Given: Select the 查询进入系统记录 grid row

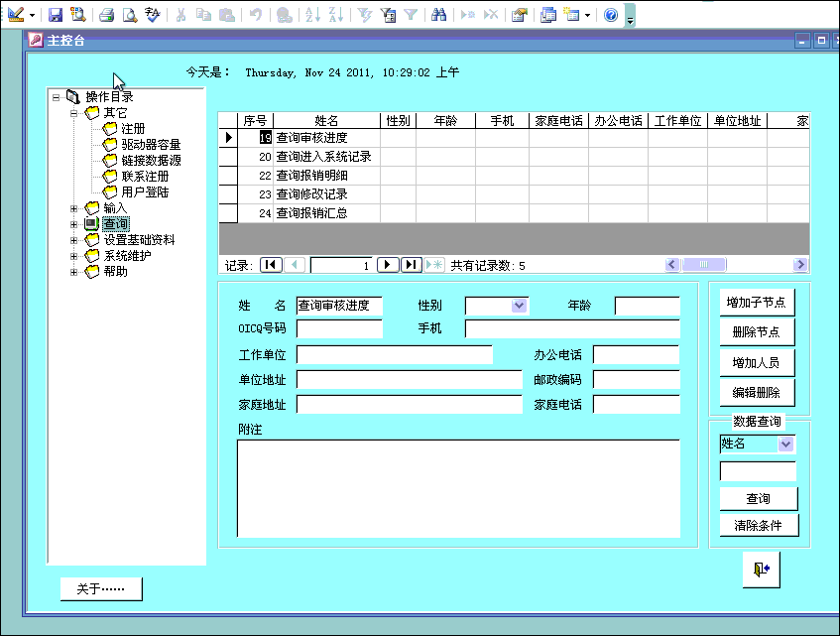Looking at the screenshot, I should pyautogui.click(x=515, y=157).
